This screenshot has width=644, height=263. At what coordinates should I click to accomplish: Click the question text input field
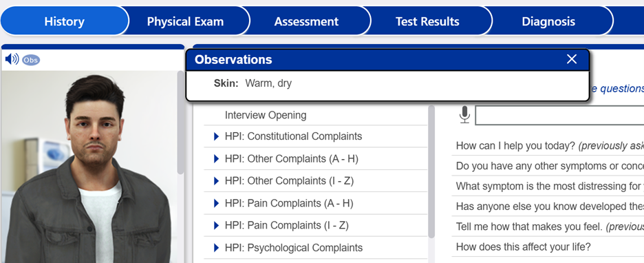point(559,116)
